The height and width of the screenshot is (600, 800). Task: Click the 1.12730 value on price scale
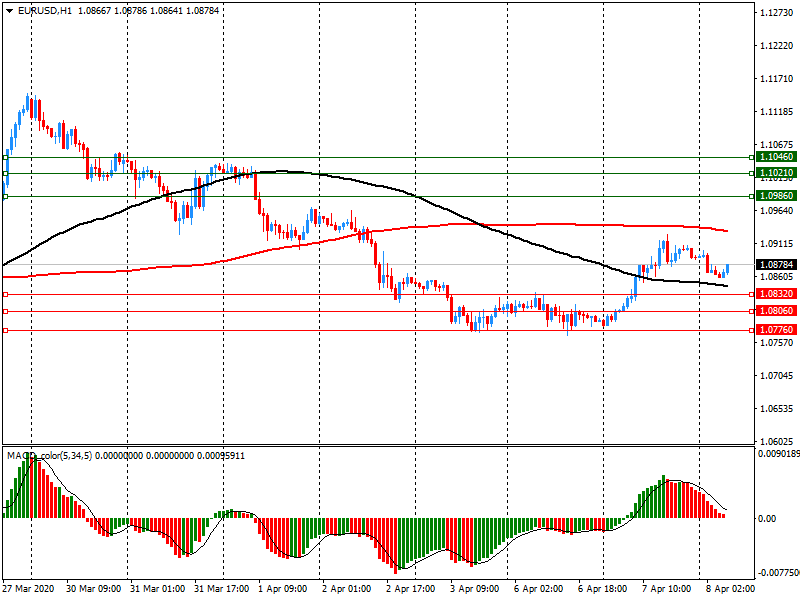pyautogui.click(x=776, y=13)
